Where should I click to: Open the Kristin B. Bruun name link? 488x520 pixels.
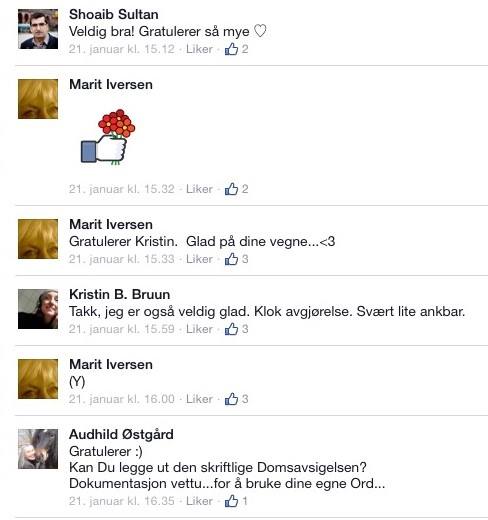pyautogui.click(x=120, y=295)
